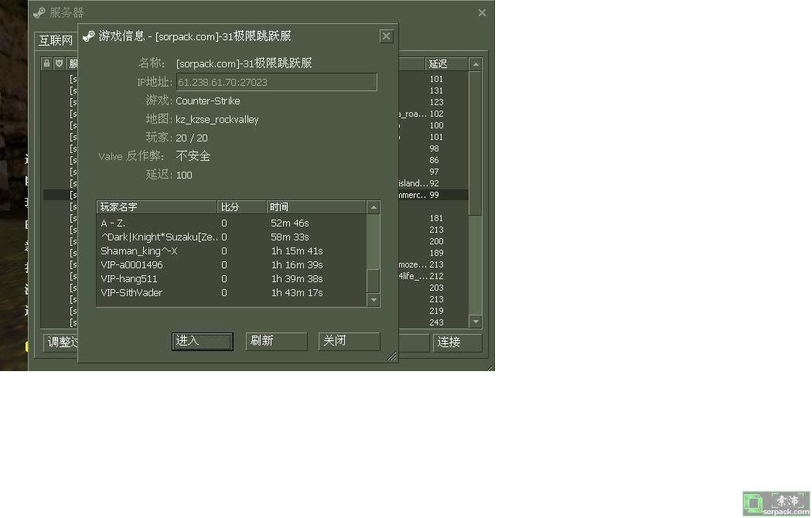The height and width of the screenshot is (518, 812).
Task: Sort players by 时间 column
Action: point(316,207)
